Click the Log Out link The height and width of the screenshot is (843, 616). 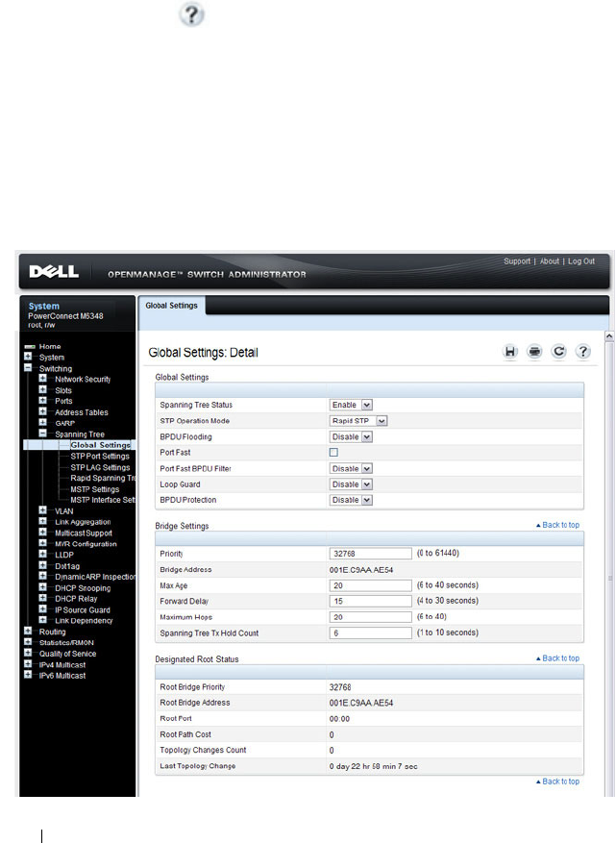pyautogui.click(x=581, y=261)
